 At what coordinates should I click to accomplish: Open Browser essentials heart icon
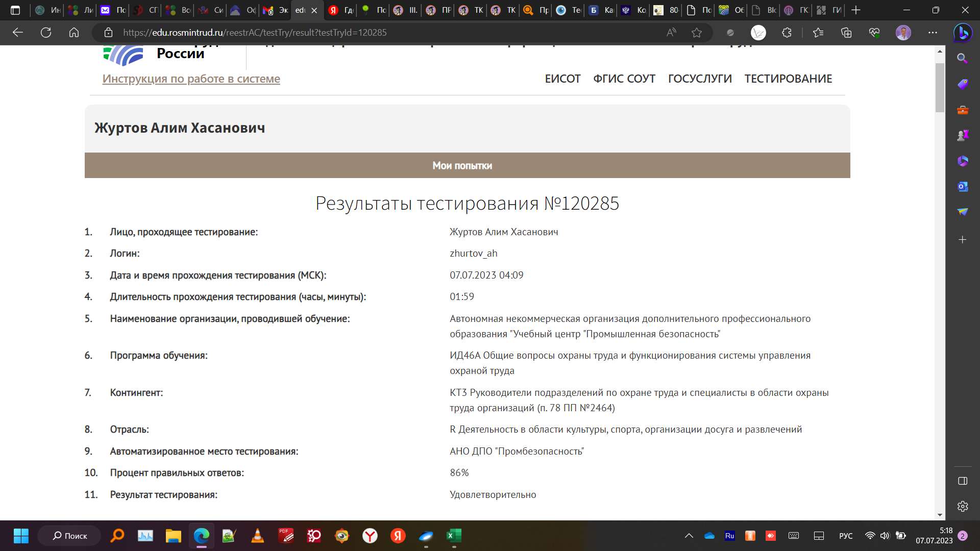pyautogui.click(x=874, y=33)
